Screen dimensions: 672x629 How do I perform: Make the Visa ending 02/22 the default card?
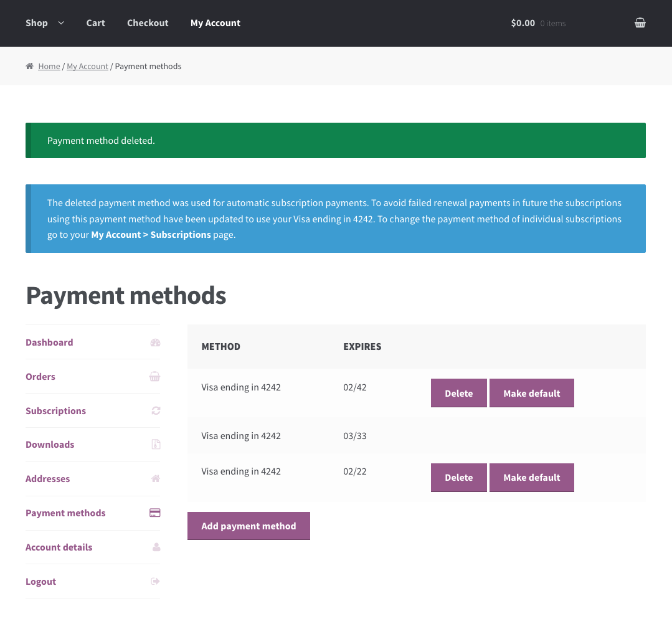coord(531,477)
